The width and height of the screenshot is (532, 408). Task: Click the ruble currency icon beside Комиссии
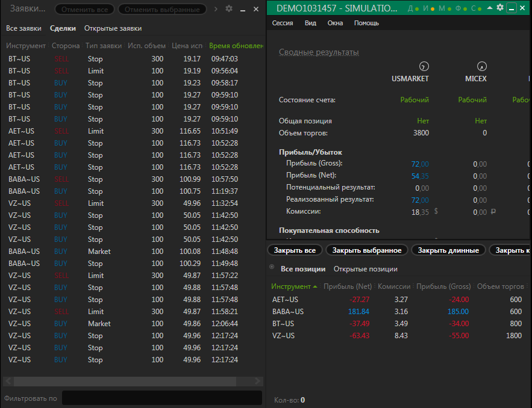(493, 211)
